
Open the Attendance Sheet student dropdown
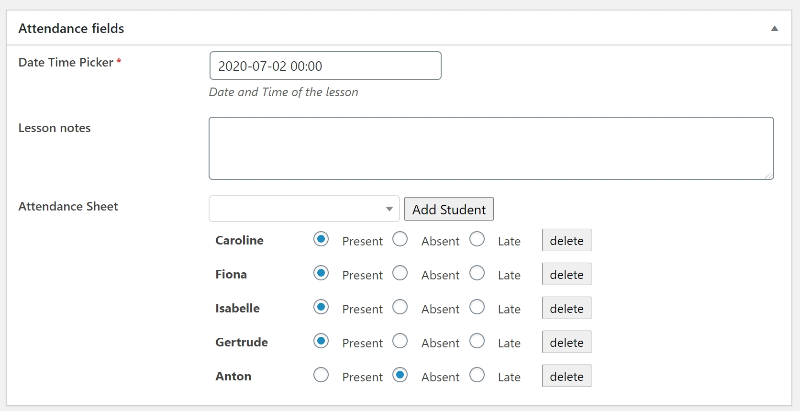coord(304,209)
